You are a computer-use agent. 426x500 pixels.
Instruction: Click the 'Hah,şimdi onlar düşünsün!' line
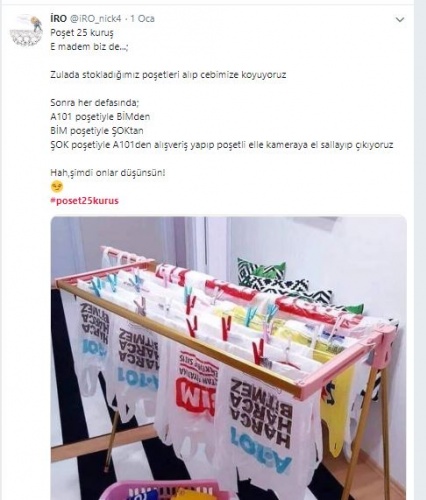(x=108, y=173)
